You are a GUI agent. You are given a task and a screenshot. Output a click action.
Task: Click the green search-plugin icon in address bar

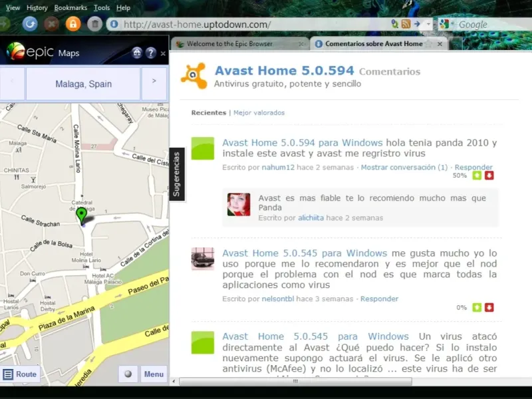click(394, 24)
